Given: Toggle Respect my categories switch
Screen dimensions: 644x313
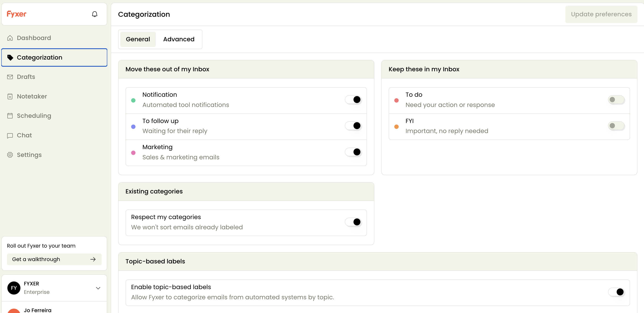Looking at the screenshot, I should (353, 222).
